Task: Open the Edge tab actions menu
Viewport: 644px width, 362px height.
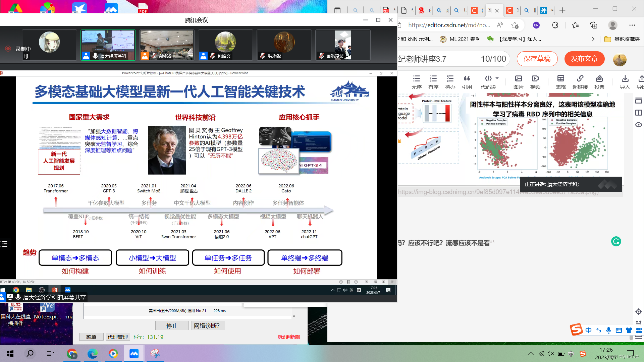Action: 337,10
